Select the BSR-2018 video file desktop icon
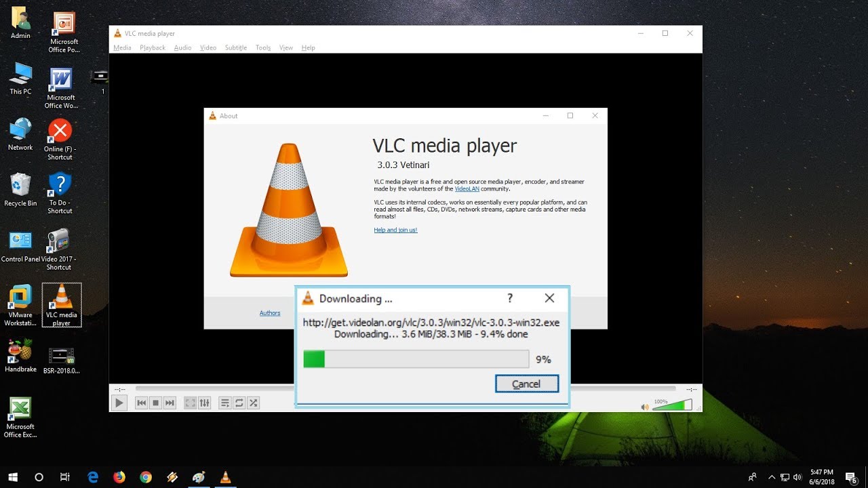 coord(62,361)
